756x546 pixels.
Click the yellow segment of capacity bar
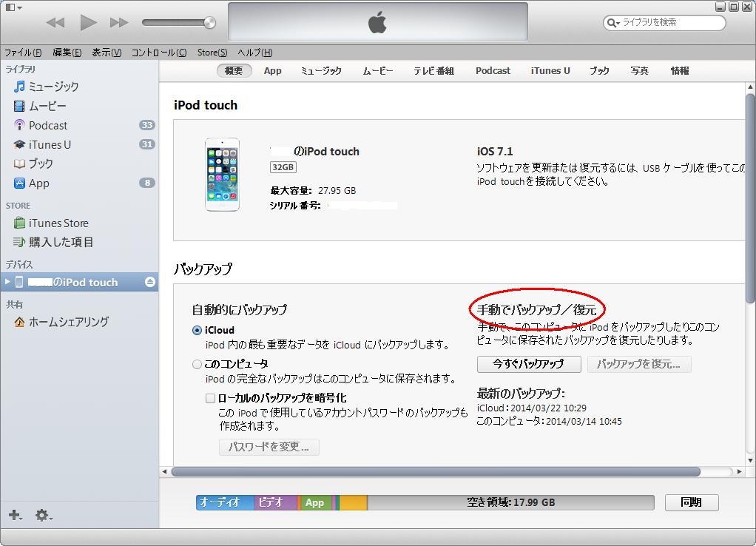click(354, 502)
